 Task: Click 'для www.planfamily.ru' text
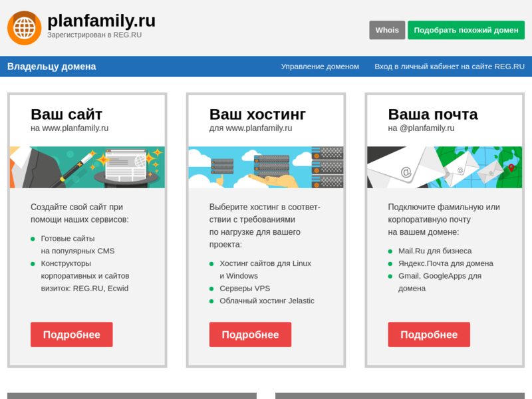click(251, 128)
